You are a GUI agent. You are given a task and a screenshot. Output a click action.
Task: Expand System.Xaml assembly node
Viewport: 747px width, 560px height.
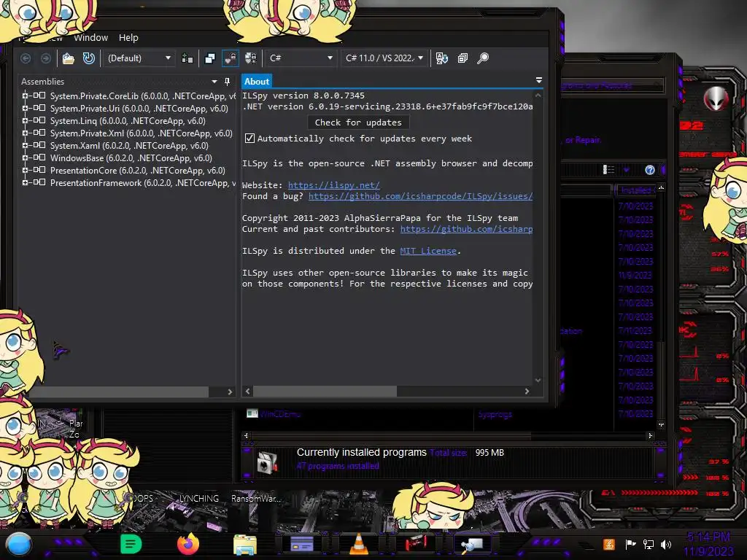[x=25, y=145]
